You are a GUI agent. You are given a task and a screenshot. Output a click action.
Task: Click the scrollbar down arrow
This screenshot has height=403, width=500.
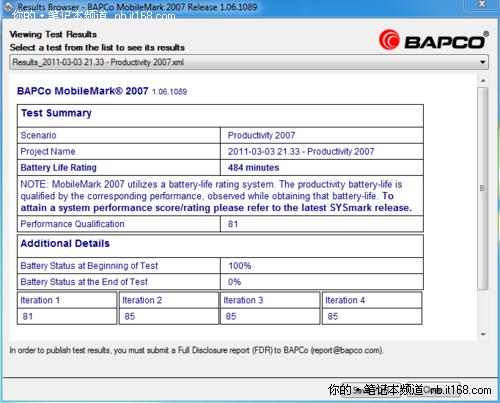483,334
